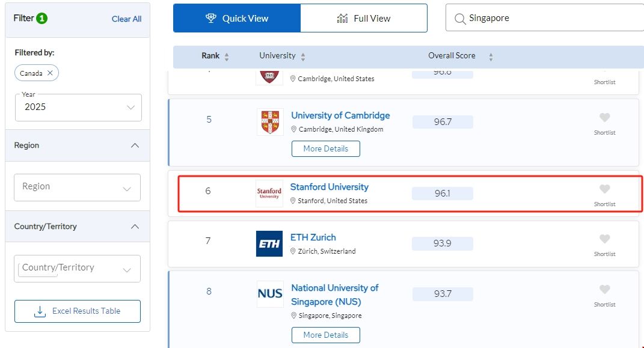Image resolution: width=644 pixels, height=348 pixels.
Task: Click the Stanford University logo
Action: (x=269, y=192)
